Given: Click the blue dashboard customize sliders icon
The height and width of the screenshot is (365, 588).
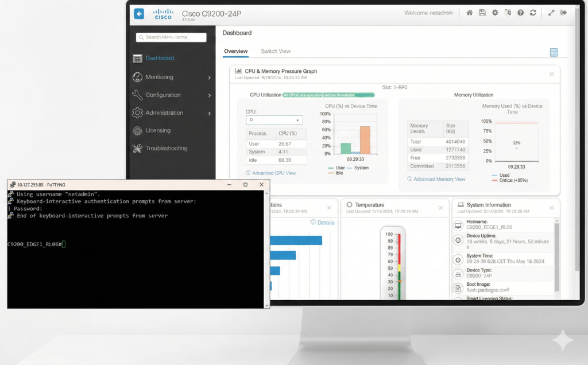Looking at the screenshot, I should coord(554,52).
